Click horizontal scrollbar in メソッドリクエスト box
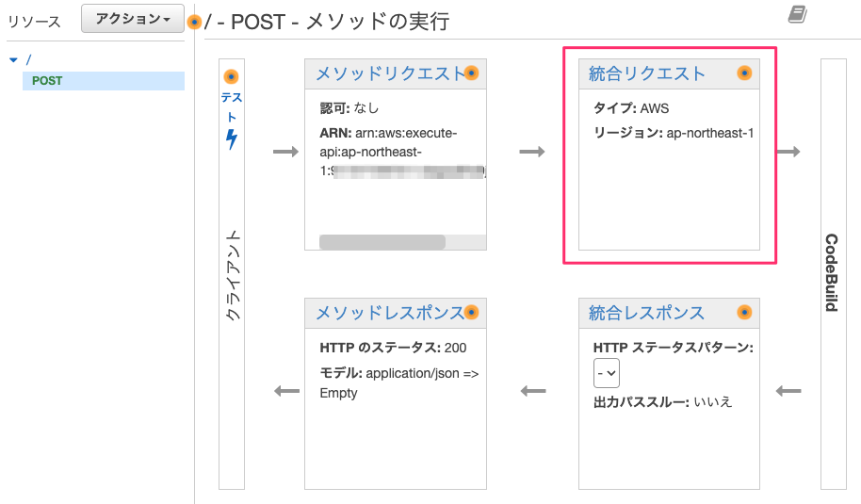This screenshot has height=504, width=861. (382, 242)
